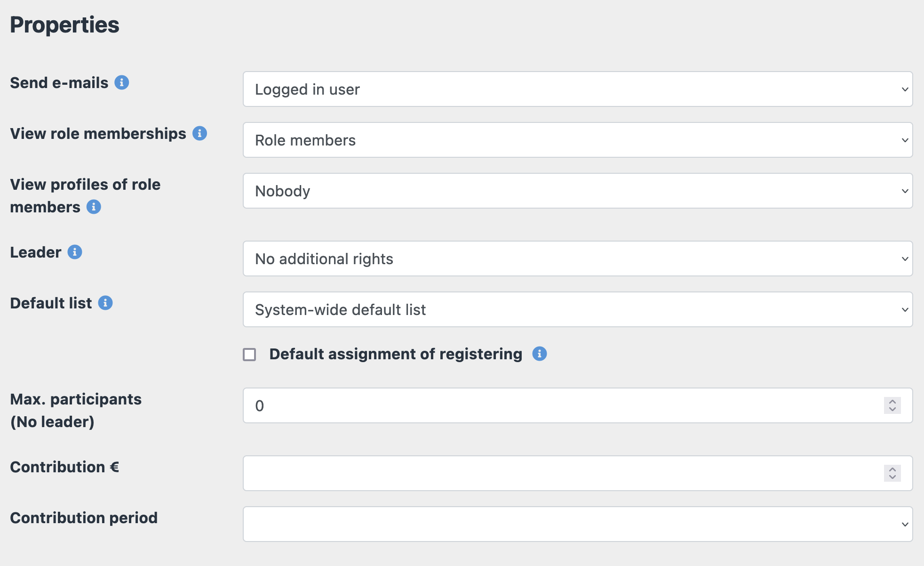Click info icon beside View role memberships
The height and width of the screenshot is (566, 924).
coord(199,133)
